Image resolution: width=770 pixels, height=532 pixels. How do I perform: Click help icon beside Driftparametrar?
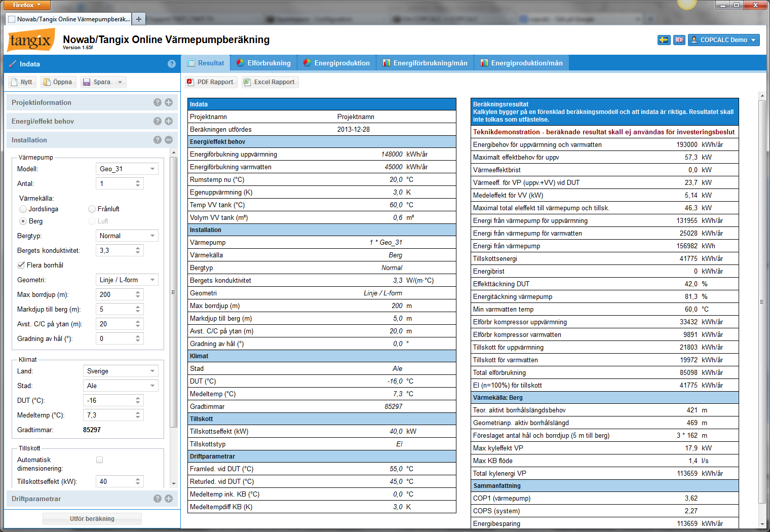[158, 499]
